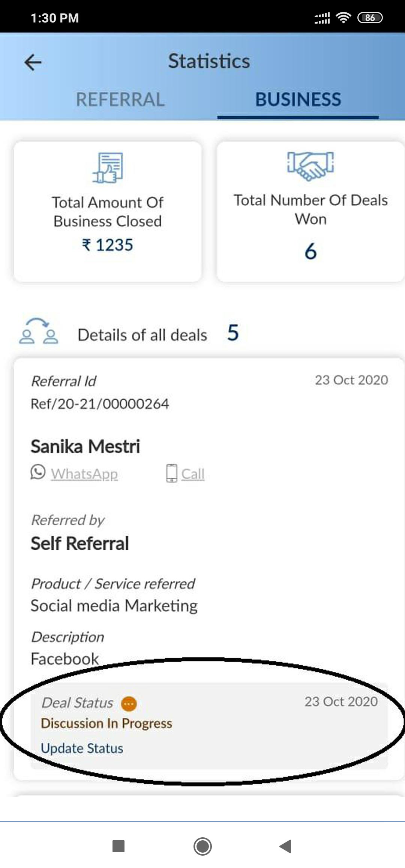Tap Discussion In Progress status text

(x=106, y=723)
